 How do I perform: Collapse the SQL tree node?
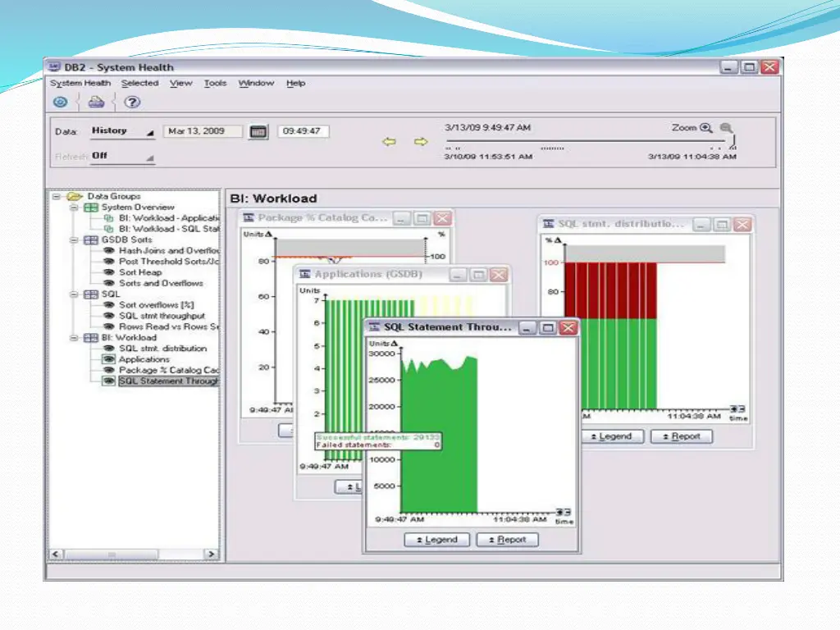74,294
